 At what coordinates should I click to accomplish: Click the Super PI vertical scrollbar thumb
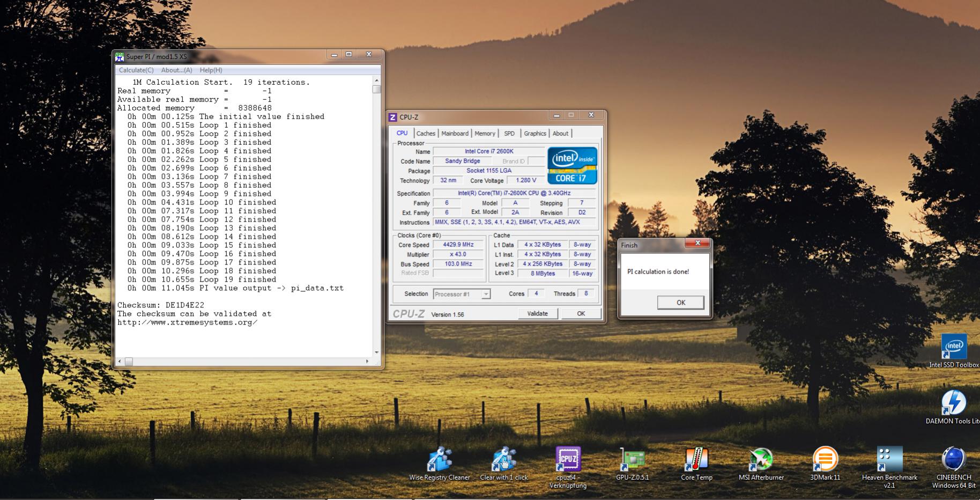tap(377, 89)
